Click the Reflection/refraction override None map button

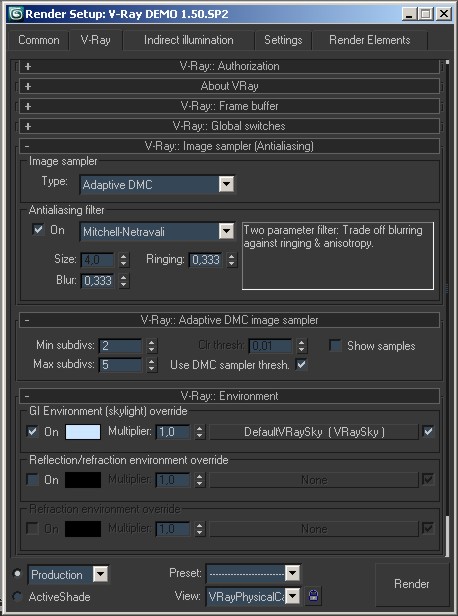[x=314, y=480]
